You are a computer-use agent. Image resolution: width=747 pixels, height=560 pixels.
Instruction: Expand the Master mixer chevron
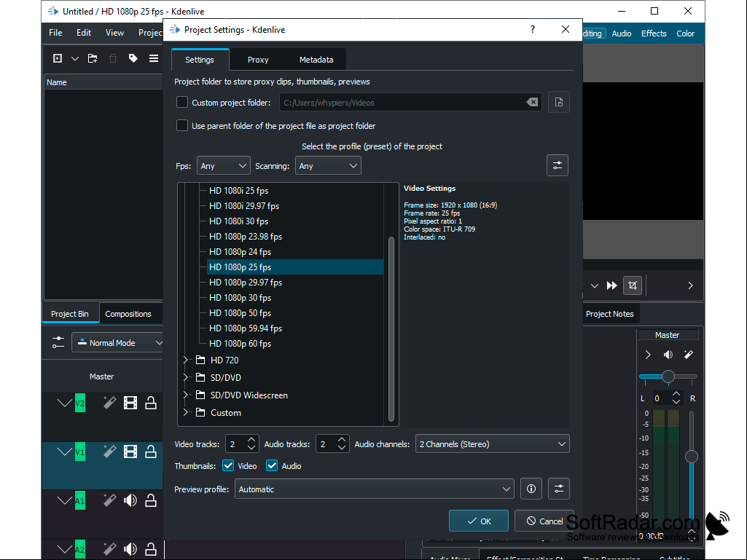648,355
